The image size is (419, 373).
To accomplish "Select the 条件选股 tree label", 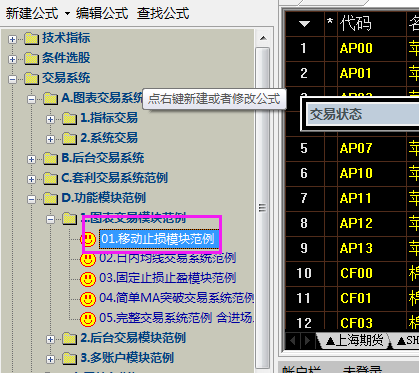I will (66, 58).
